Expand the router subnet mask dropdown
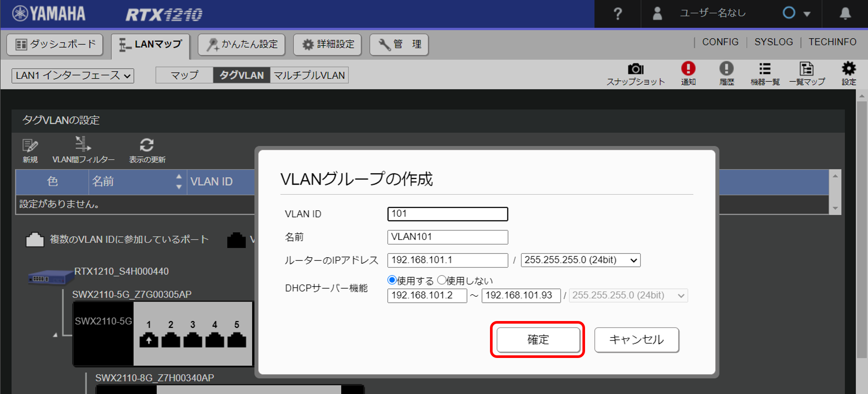868x394 pixels. [580, 260]
